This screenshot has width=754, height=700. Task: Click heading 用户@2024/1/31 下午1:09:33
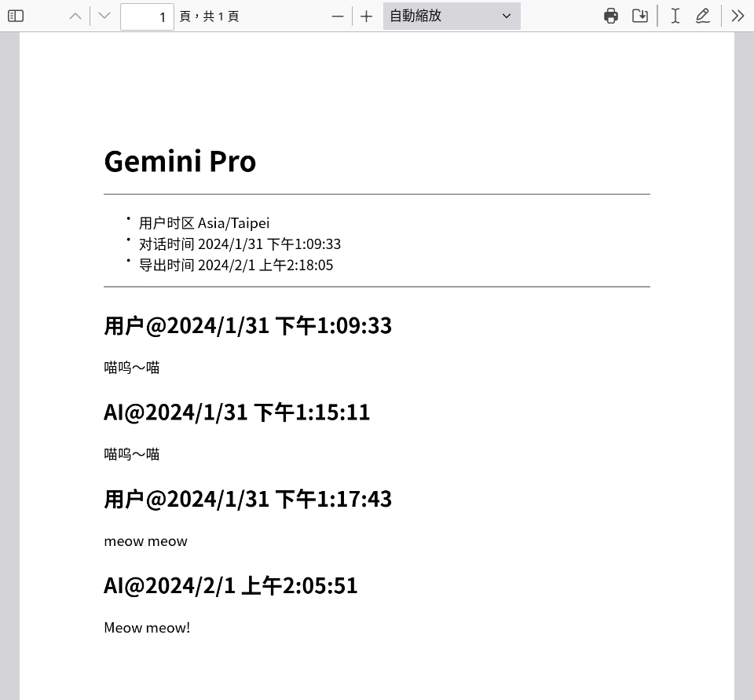(x=248, y=326)
